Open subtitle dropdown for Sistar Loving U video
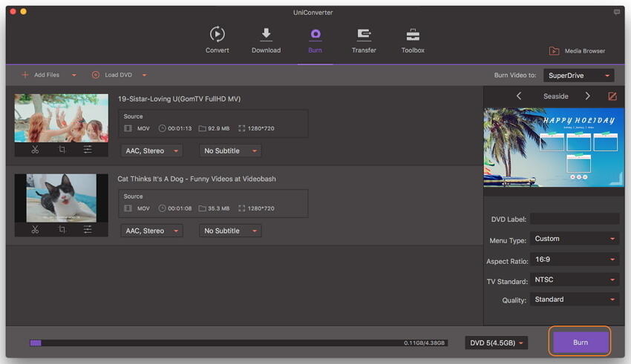The image size is (631, 364). 230,151
